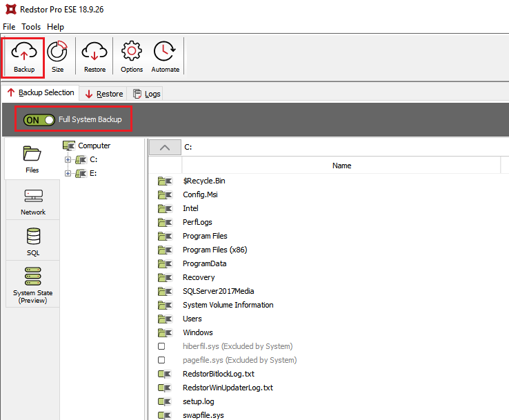Toggle Full System Backup switch off
The width and height of the screenshot is (509, 420).
[x=39, y=120]
